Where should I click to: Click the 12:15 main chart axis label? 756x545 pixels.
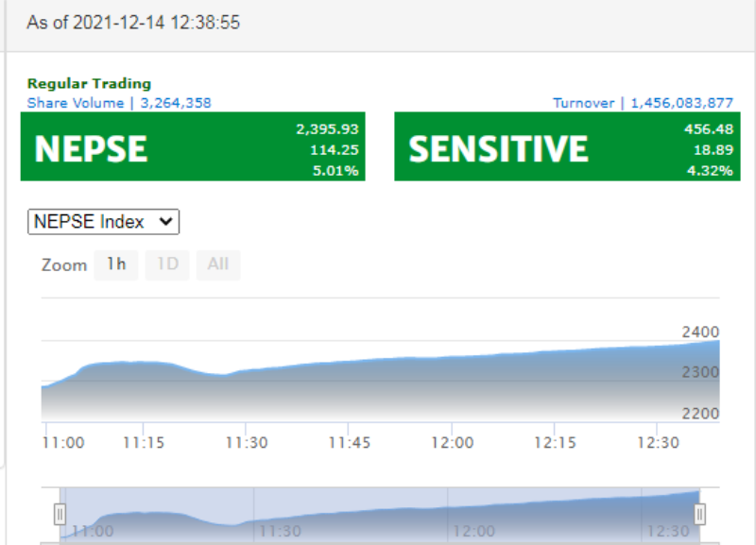(x=555, y=443)
